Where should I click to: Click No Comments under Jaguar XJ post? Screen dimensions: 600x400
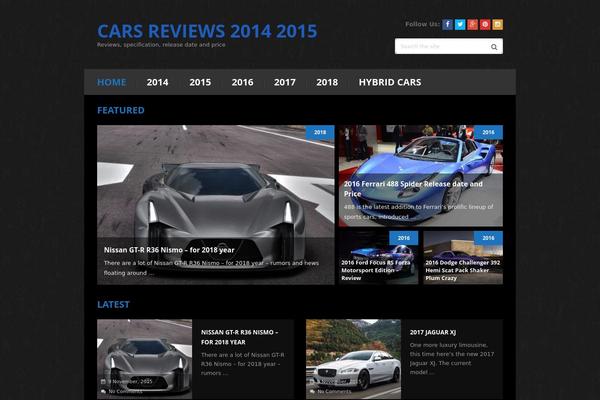pos(334,392)
